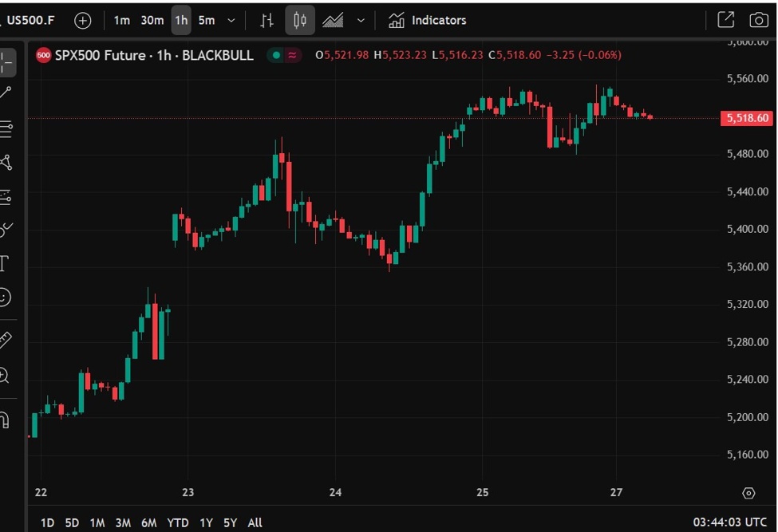
Task: Switch chart to bars style
Action: pyautogui.click(x=267, y=20)
